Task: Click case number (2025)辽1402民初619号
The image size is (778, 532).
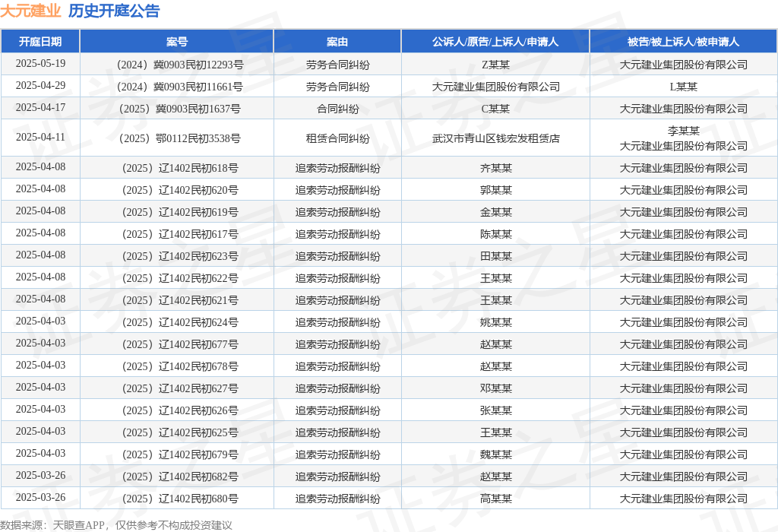Action: coord(180,212)
